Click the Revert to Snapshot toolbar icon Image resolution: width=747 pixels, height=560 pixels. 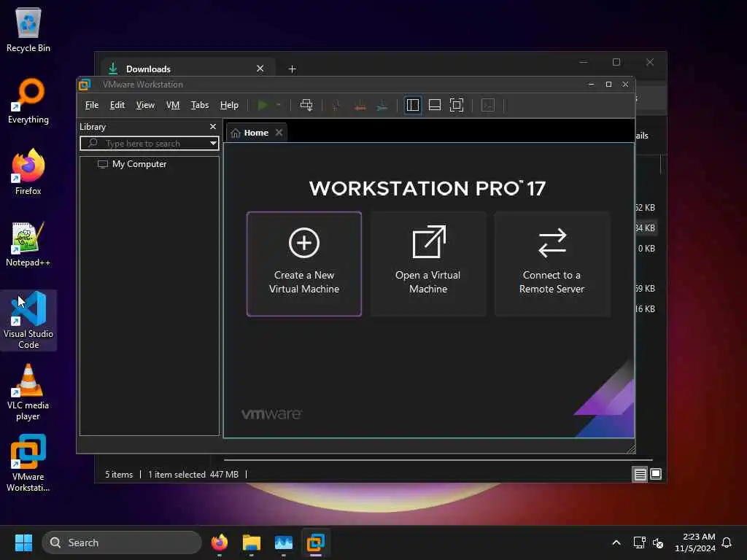(x=360, y=105)
